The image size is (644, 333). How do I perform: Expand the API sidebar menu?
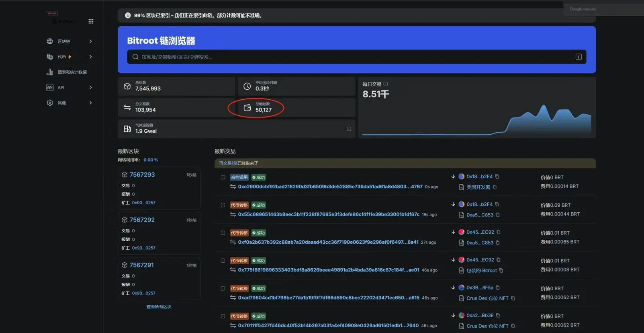69,87
